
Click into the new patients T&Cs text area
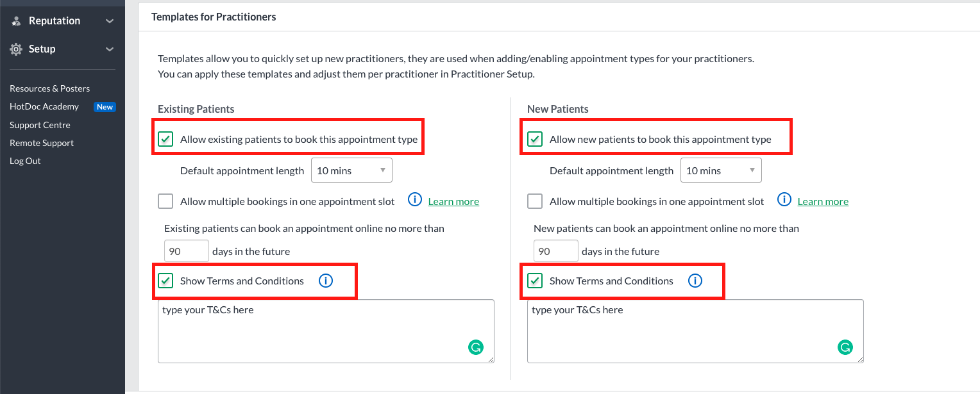(695, 331)
